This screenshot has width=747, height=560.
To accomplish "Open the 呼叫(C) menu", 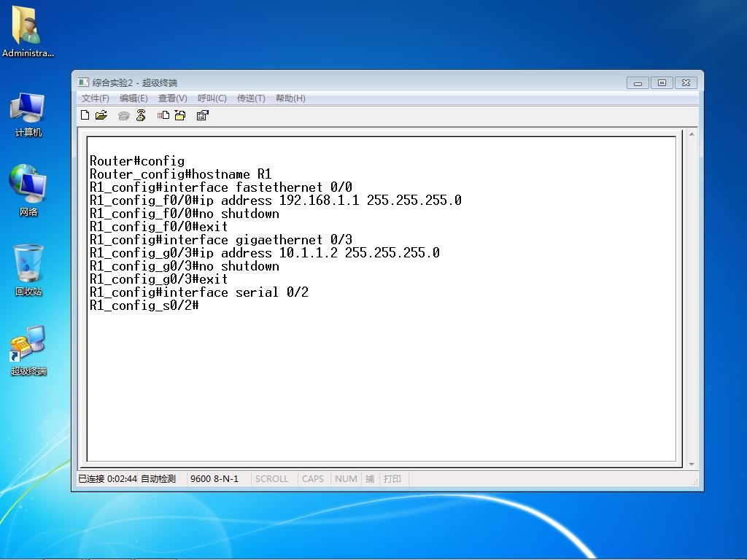I will (x=212, y=98).
